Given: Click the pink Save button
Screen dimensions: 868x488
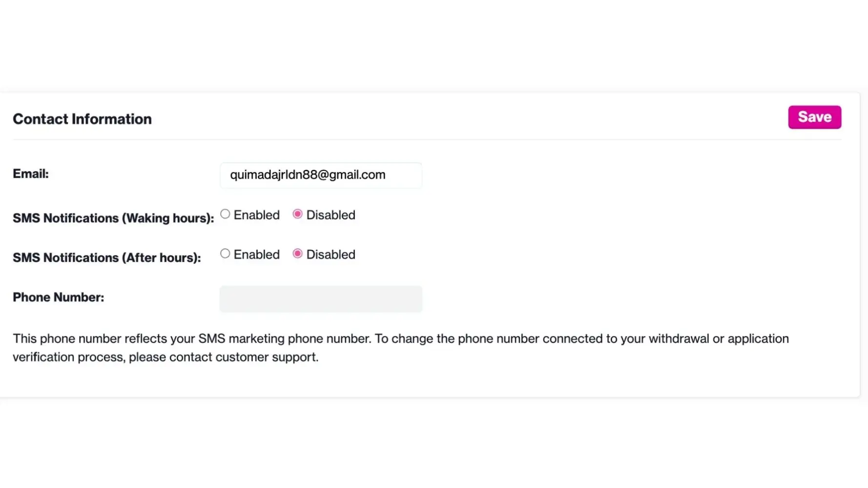Looking at the screenshot, I should pos(814,117).
